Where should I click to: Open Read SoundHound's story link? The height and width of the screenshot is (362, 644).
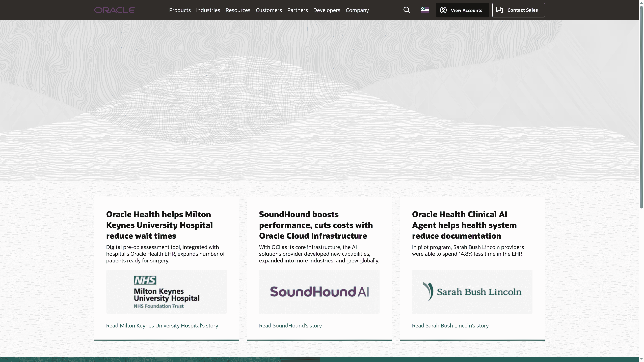(x=290, y=325)
